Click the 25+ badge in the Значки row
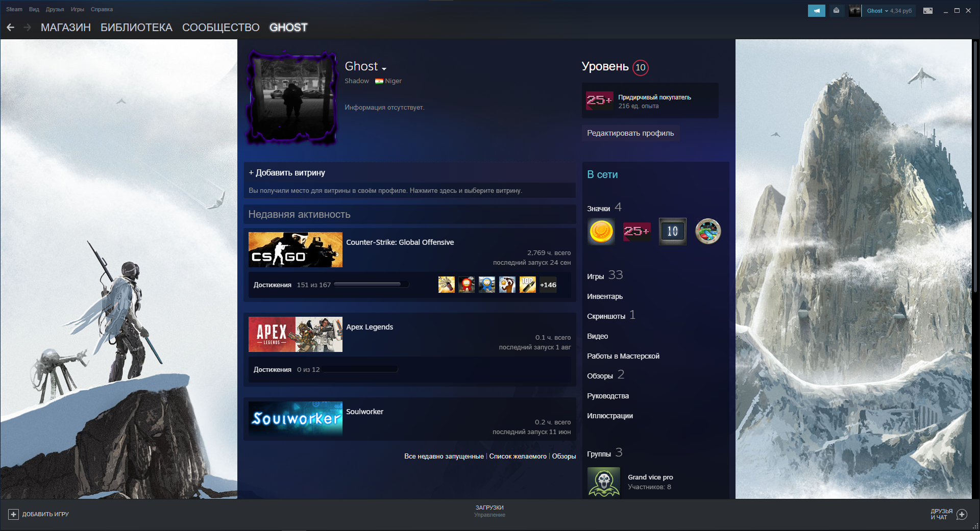 pos(637,232)
